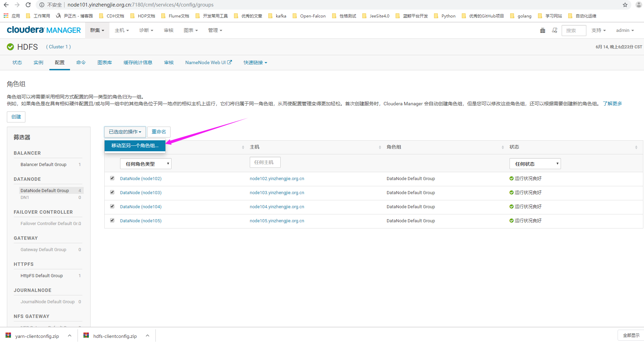Open the Python bookmark folder
This screenshot has height=342, width=644.
pos(445,16)
